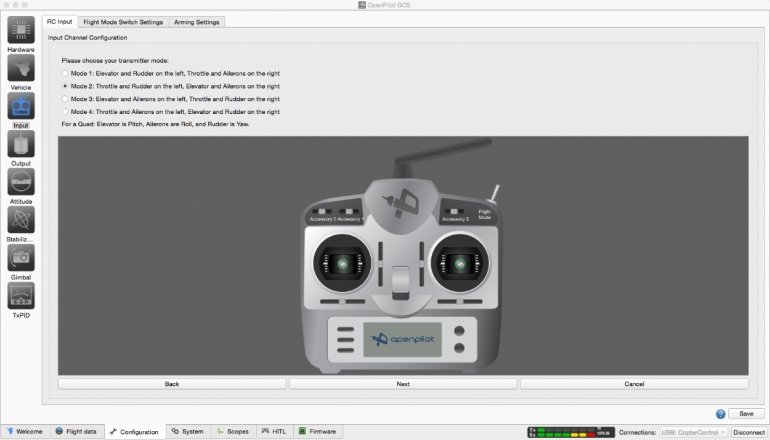
Task: Switch to Flight Mode Switch Settings tab
Action: click(123, 21)
